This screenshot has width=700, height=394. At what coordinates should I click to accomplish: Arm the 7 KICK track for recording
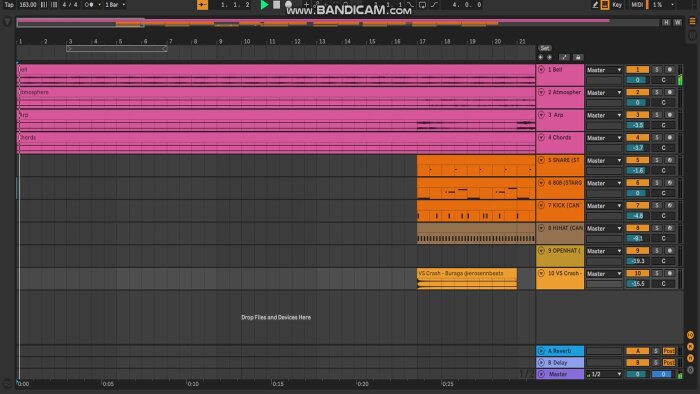point(670,206)
